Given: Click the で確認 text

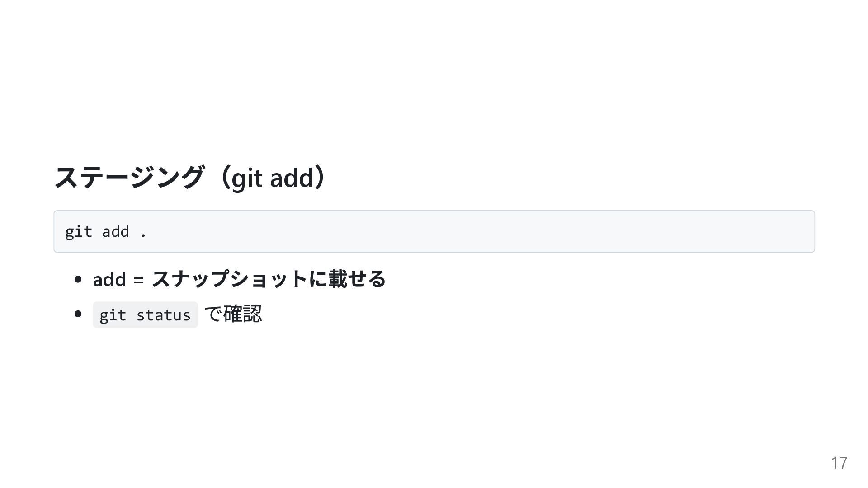Looking at the screenshot, I should pos(233,314).
